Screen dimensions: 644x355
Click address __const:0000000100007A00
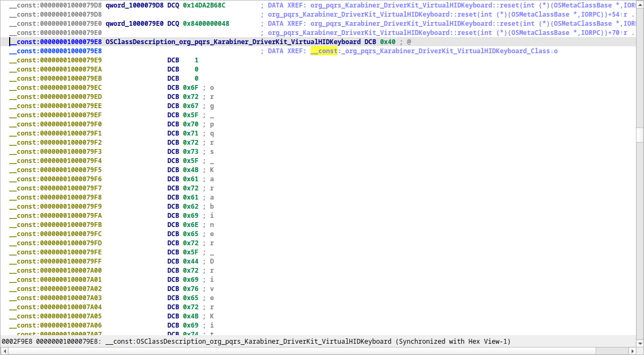pos(55,271)
